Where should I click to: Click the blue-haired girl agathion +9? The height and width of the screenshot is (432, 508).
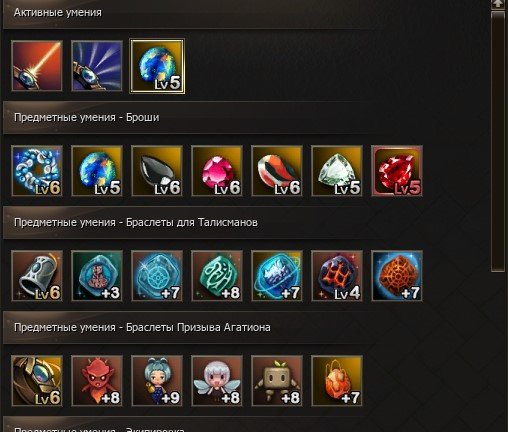coord(157,381)
